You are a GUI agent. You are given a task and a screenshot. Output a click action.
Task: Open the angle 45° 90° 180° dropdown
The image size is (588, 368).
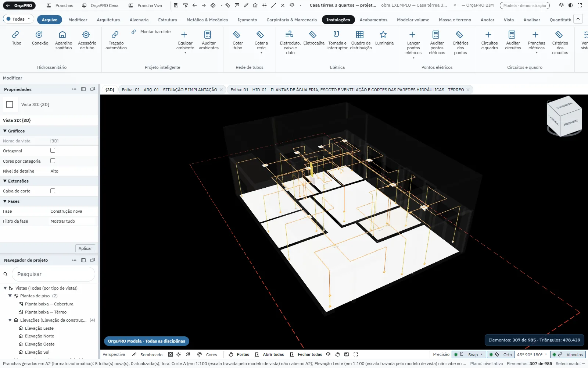tap(532, 354)
